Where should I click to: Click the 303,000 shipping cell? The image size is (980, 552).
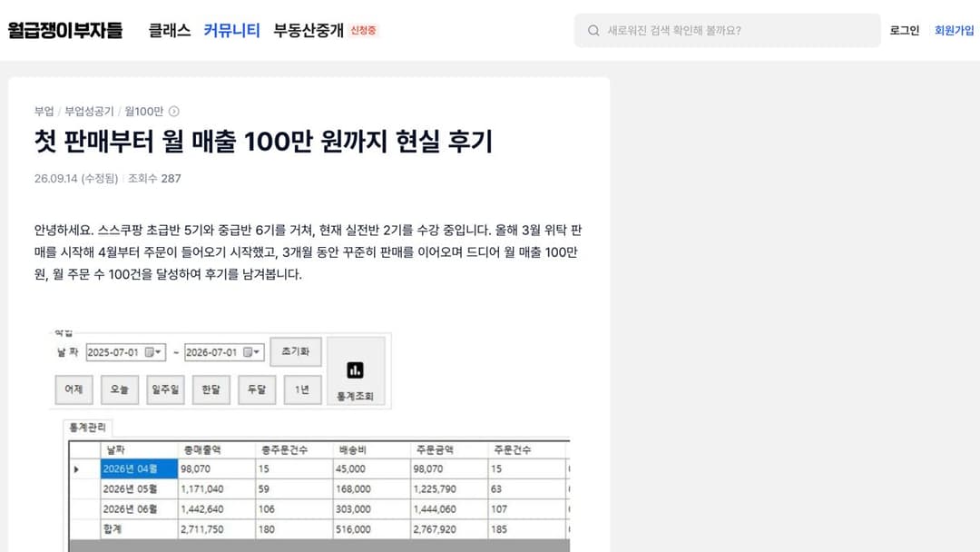[x=372, y=508]
